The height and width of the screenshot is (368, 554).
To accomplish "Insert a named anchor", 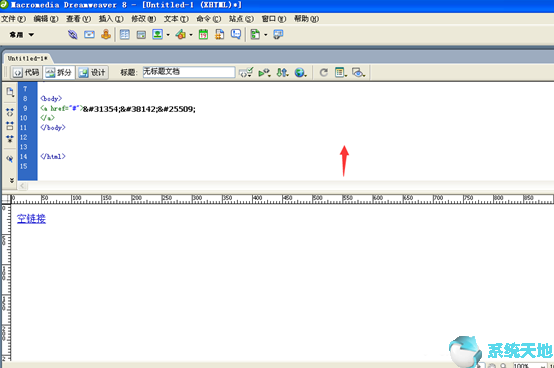I will pos(106,35).
